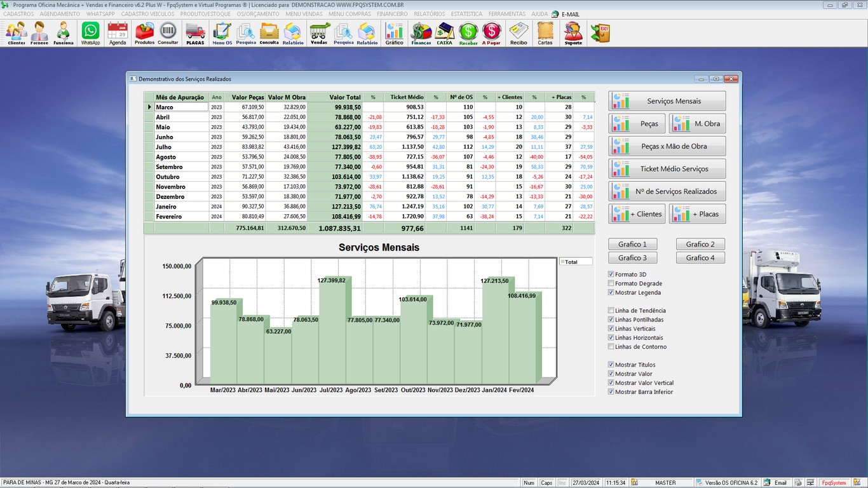Show the Peças x Mão de Obra chart
Image resolution: width=868 pixels, height=488 pixels.
point(667,146)
